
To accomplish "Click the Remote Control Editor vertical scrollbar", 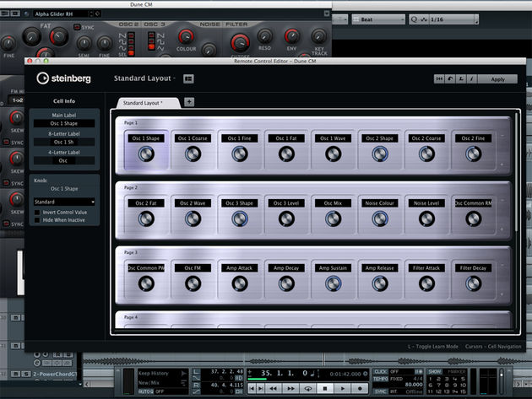I will 517,173.
